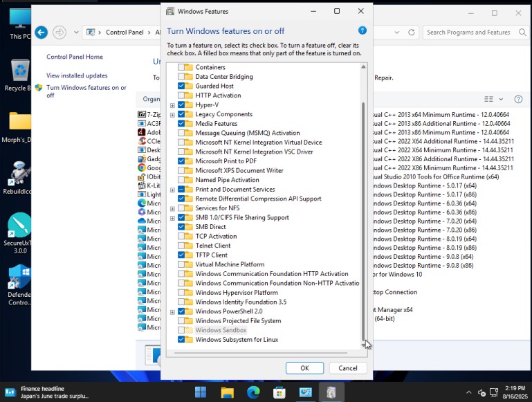Click the taskbar clock showing 2:19 PM
This screenshot has height=402, width=532.
click(x=515, y=392)
